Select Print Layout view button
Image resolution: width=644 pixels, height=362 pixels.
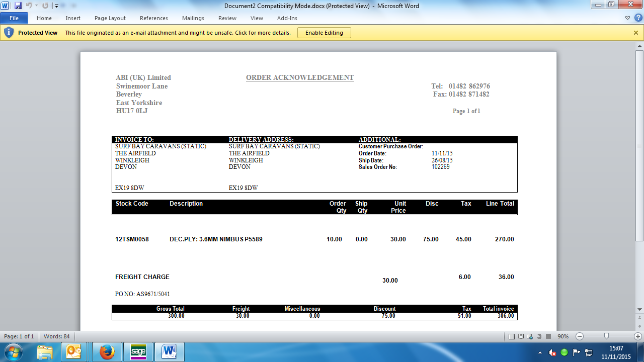[x=512, y=336]
